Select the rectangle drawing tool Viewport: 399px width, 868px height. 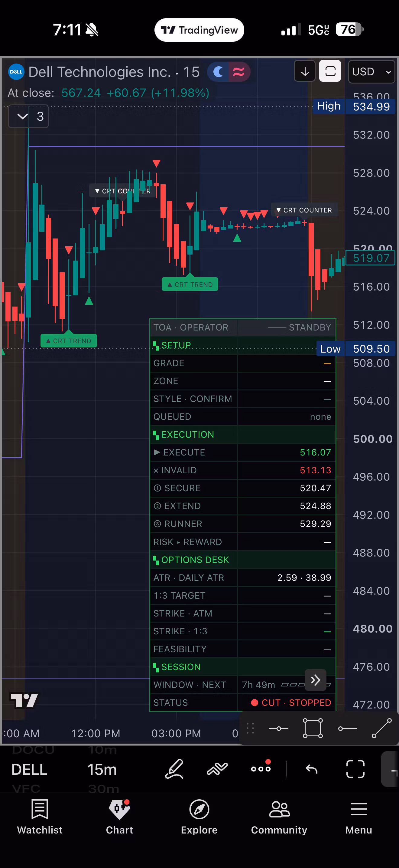pyautogui.click(x=313, y=728)
